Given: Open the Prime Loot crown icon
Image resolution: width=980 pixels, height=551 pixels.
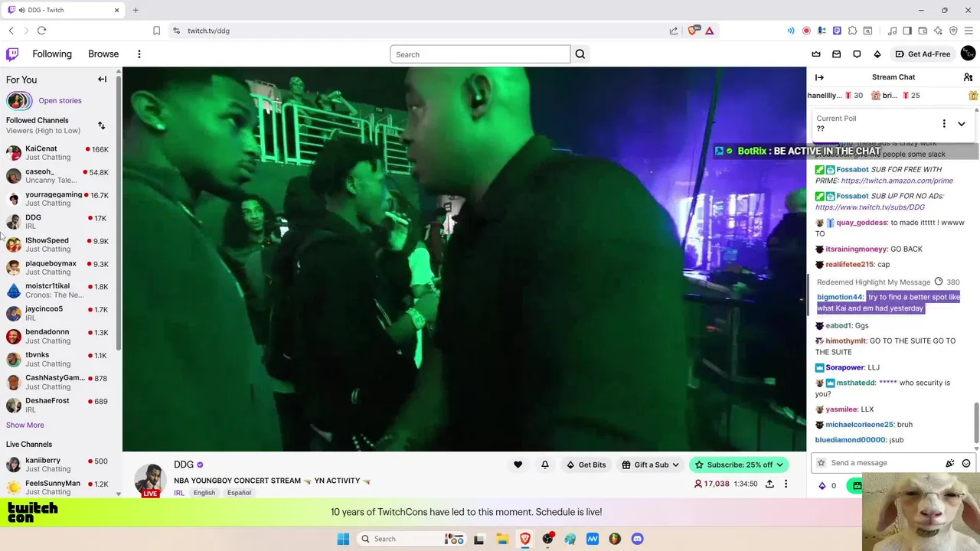Looking at the screenshot, I should (816, 54).
